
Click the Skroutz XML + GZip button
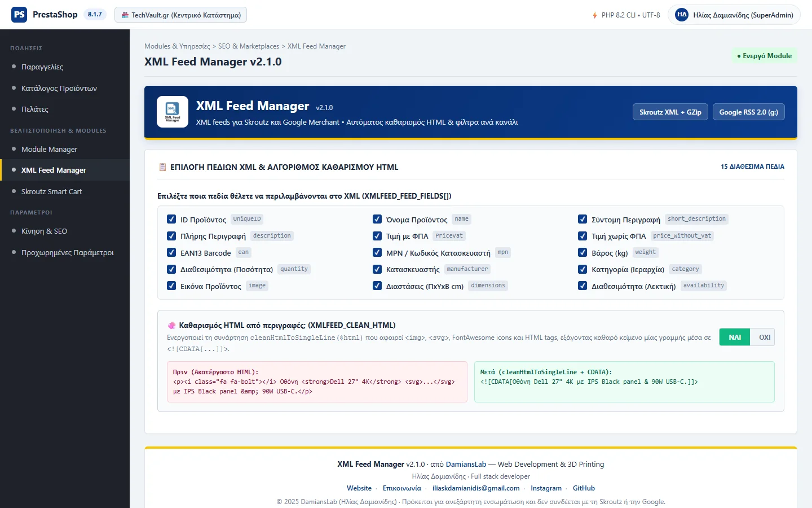tap(670, 112)
